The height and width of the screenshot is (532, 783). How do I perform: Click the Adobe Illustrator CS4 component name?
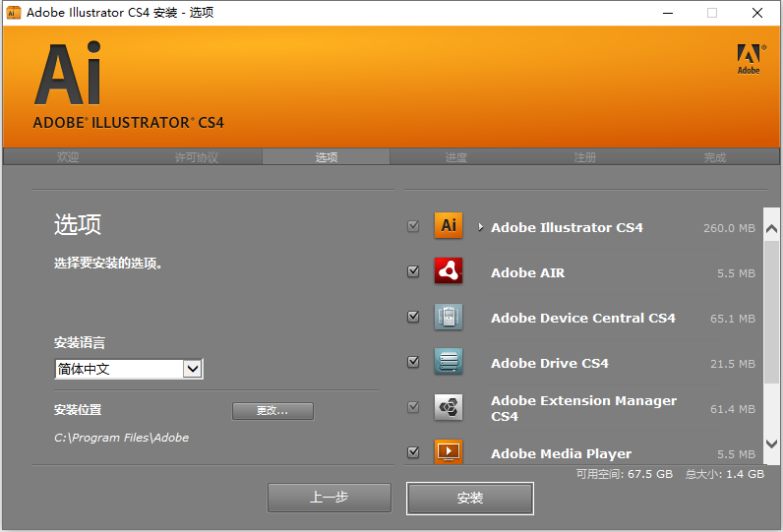tap(567, 227)
